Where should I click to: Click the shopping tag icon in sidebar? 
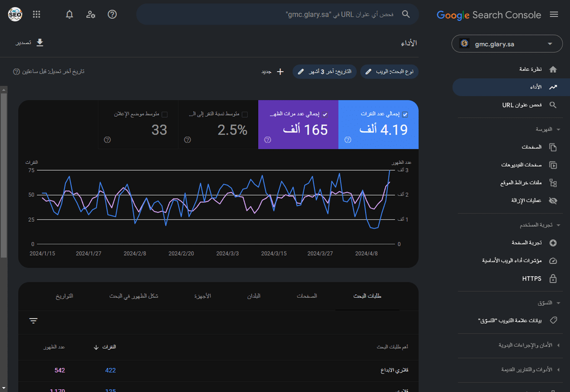coord(553,320)
